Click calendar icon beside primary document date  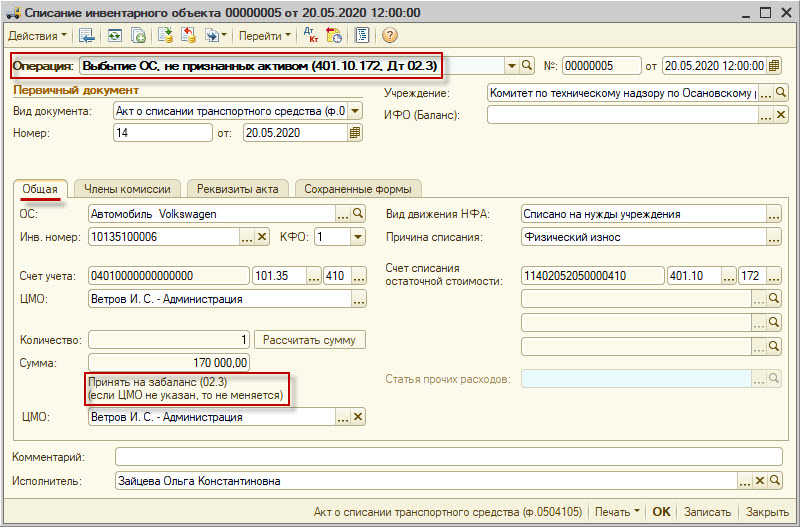pos(354,134)
